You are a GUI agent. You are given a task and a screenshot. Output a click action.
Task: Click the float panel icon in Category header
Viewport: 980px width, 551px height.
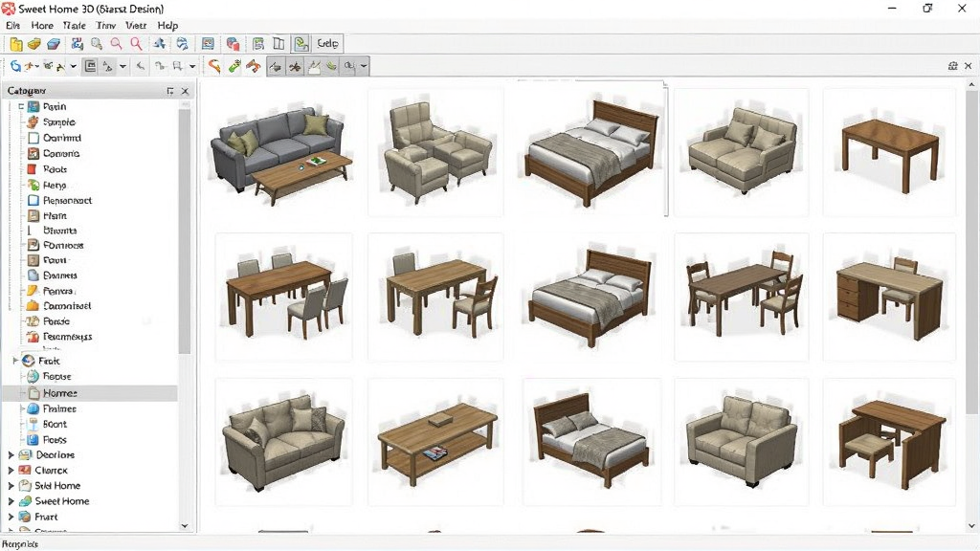[x=170, y=91]
